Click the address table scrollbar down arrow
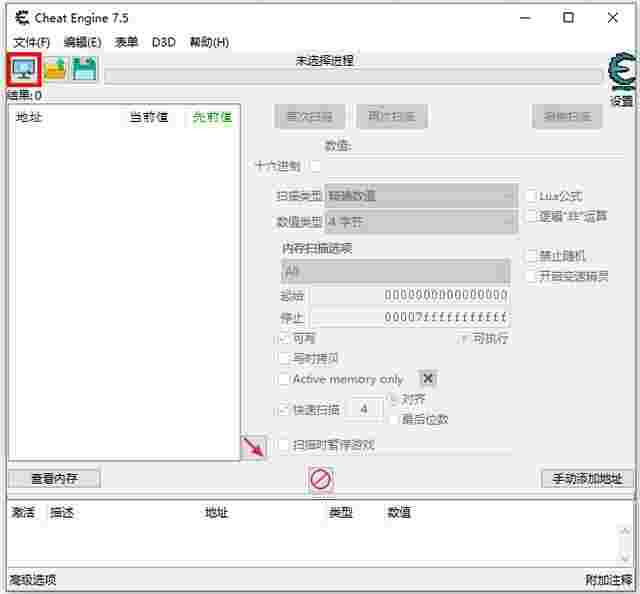This screenshot has width=640, height=594. coord(624,557)
